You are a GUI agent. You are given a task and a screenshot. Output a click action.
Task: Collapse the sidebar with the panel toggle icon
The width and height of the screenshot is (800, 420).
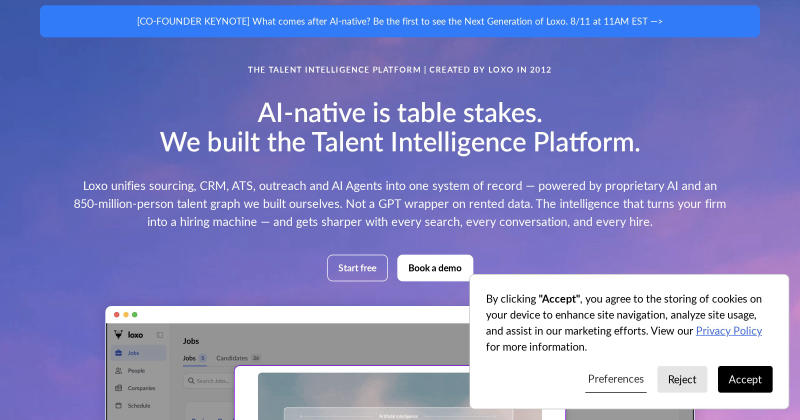click(x=160, y=335)
